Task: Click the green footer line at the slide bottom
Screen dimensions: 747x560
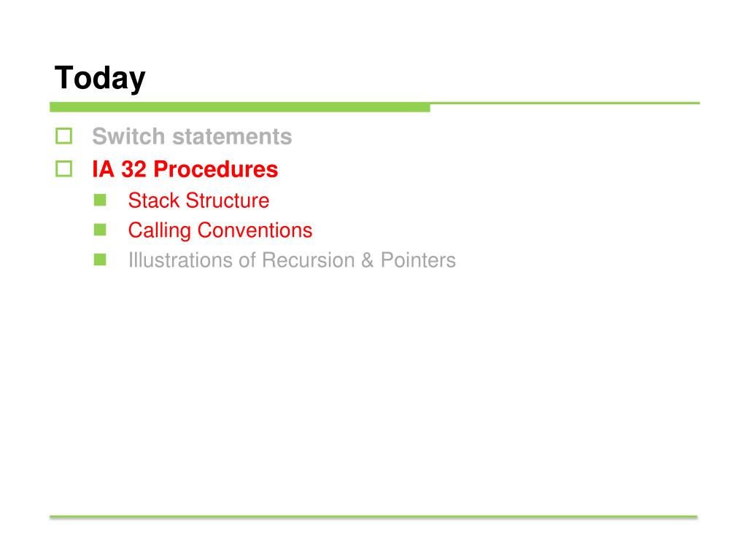Action: (373, 517)
